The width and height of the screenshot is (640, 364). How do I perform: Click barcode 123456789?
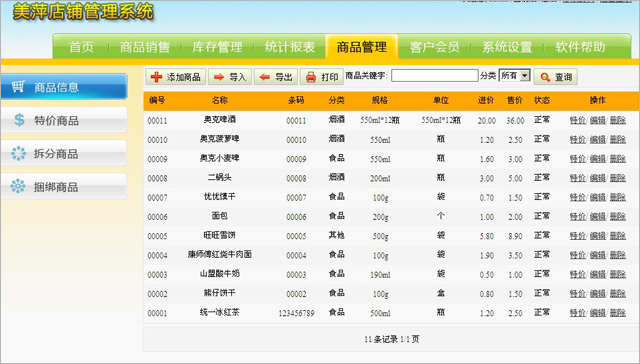[x=296, y=313]
